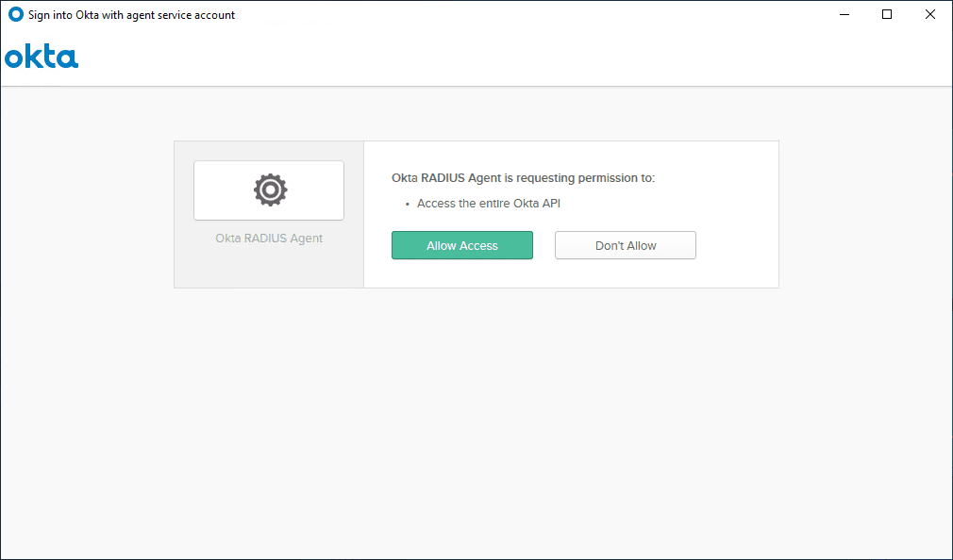Click the Allow Access button
The width and height of the screenshot is (953, 560).
(x=462, y=245)
